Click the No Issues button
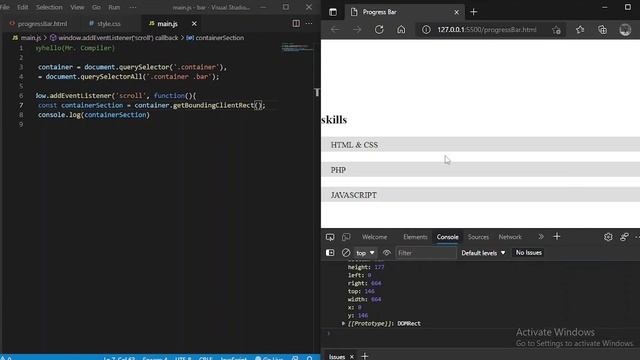 [529, 253]
